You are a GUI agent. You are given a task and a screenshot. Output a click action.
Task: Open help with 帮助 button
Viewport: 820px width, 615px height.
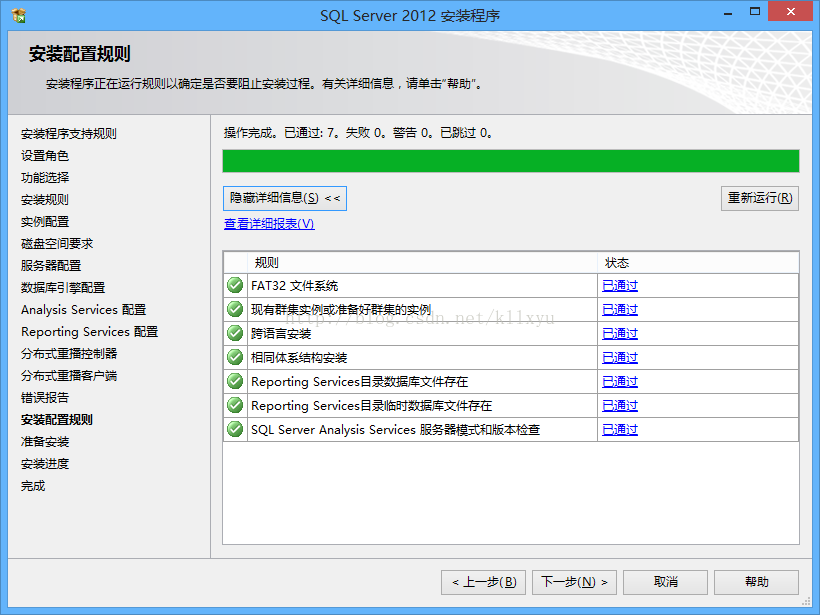tap(756, 582)
